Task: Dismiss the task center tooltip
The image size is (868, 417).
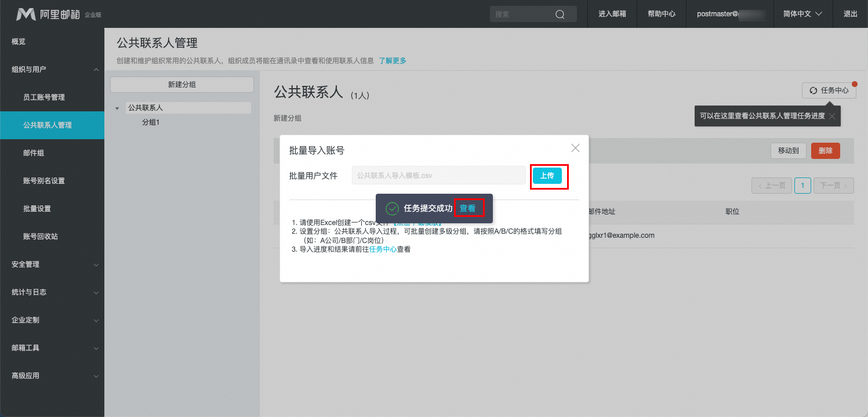Action: click(x=832, y=116)
